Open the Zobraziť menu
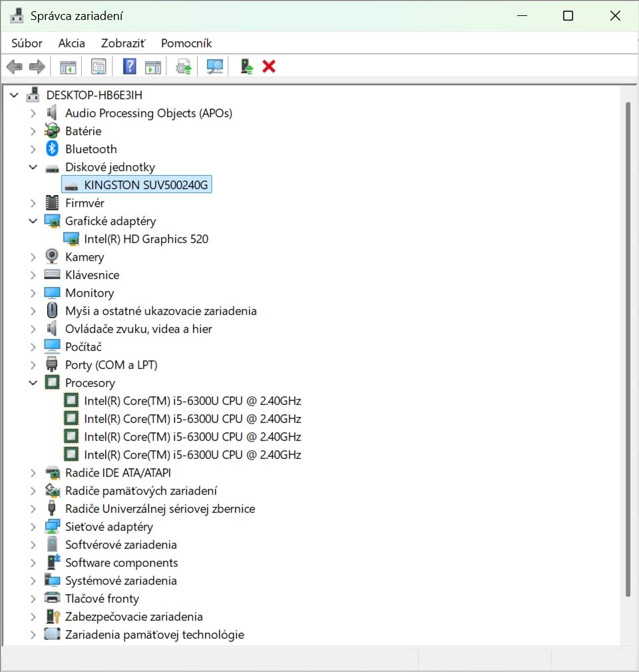 point(123,43)
